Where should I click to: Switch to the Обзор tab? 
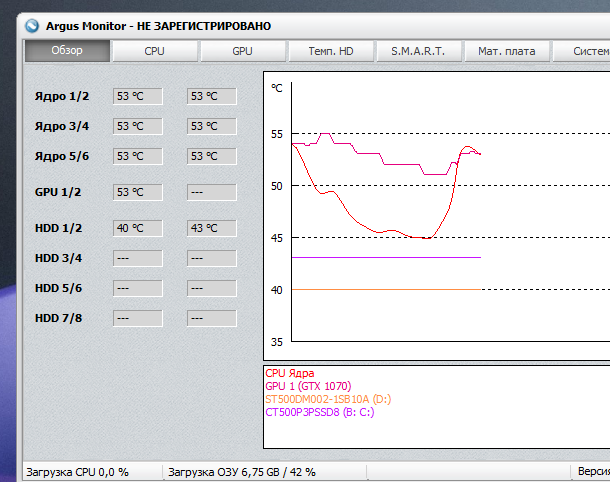tap(67, 51)
